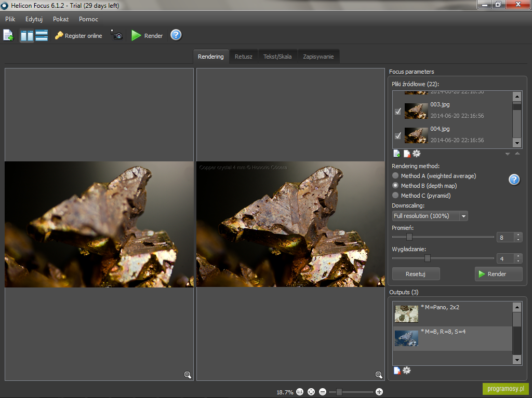Switch to the Zapisywanie tab
532x398 pixels.
coord(318,57)
